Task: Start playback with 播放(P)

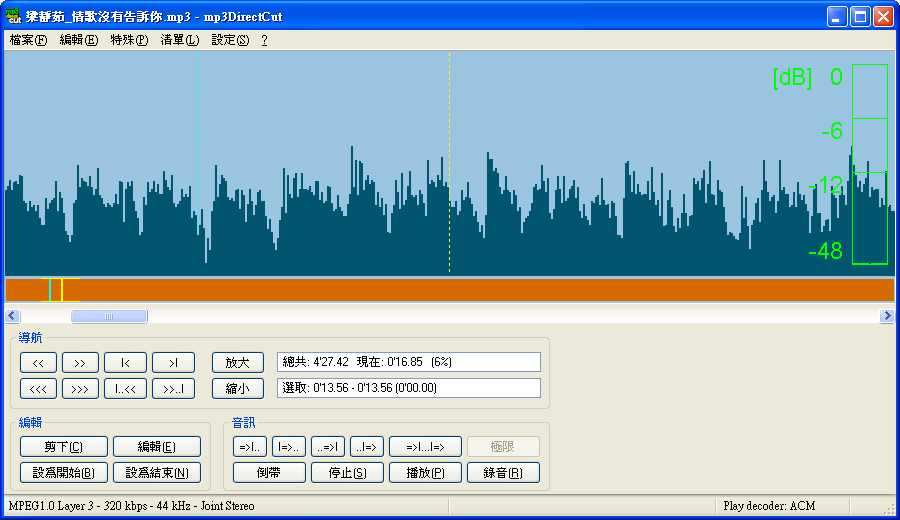Action: click(x=425, y=472)
